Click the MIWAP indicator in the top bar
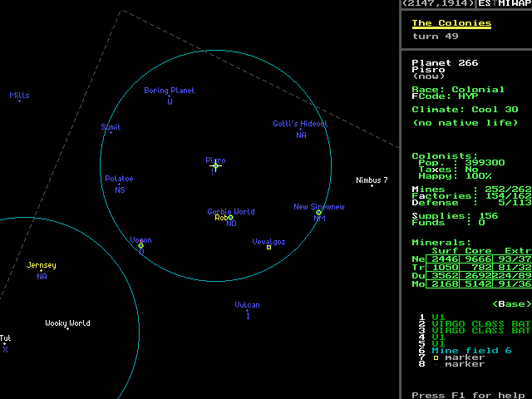532x399 pixels. [514, 4]
